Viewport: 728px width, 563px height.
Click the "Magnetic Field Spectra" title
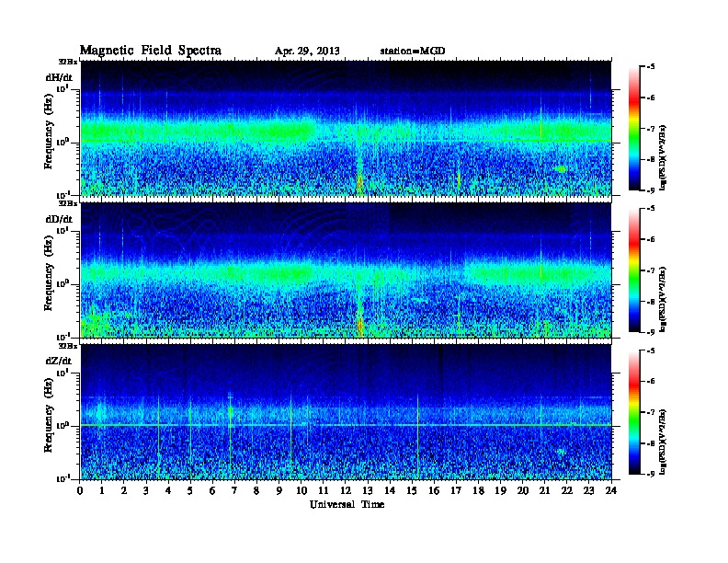click(151, 51)
